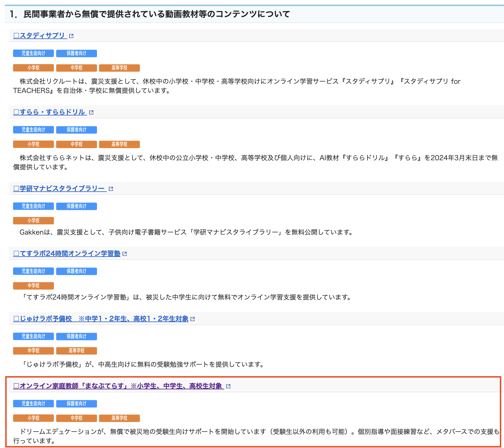This screenshot has height=448, width=504.
Task: Open the てすラボ24時間オンライン学習塾 link
Action: (x=67, y=253)
